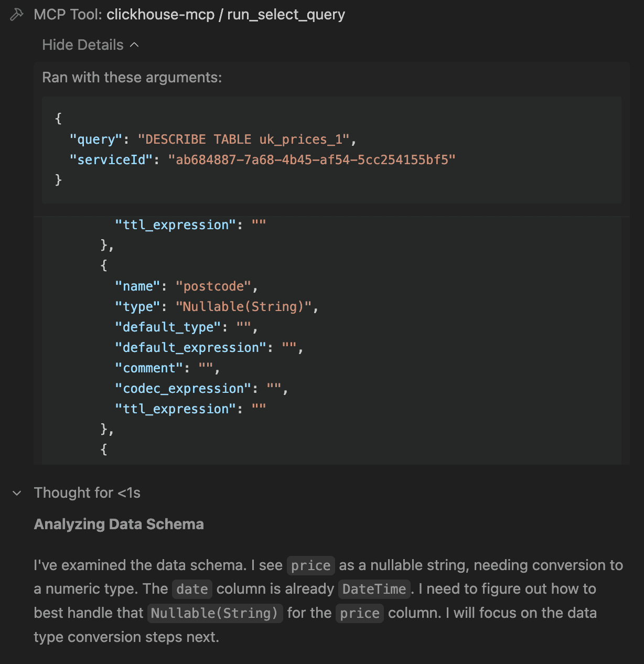Image resolution: width=644 pixels, height=664 pixels.
Task: Click Nullable(String) code chip in thought text
Action: pos(215,613)
